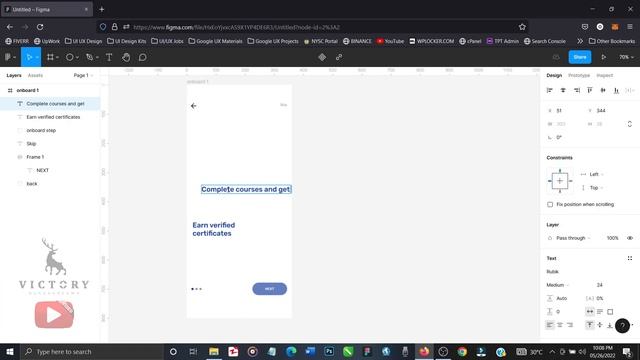Click the Align right icon
The height and width of the screenshot is (360, 640).
coord(576,90)
